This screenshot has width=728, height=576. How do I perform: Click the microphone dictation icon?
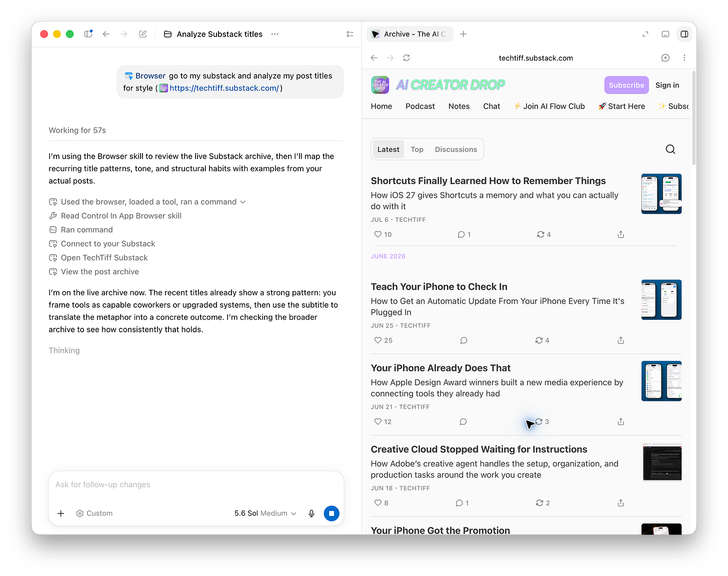pos(311,513)
